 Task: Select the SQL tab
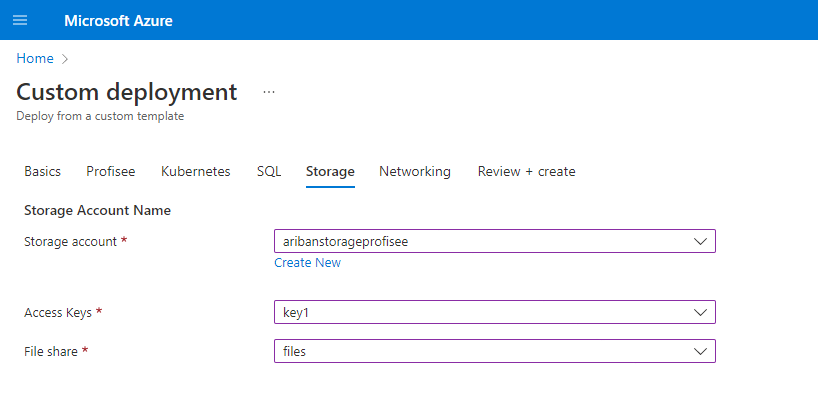(x=269, y=171)
